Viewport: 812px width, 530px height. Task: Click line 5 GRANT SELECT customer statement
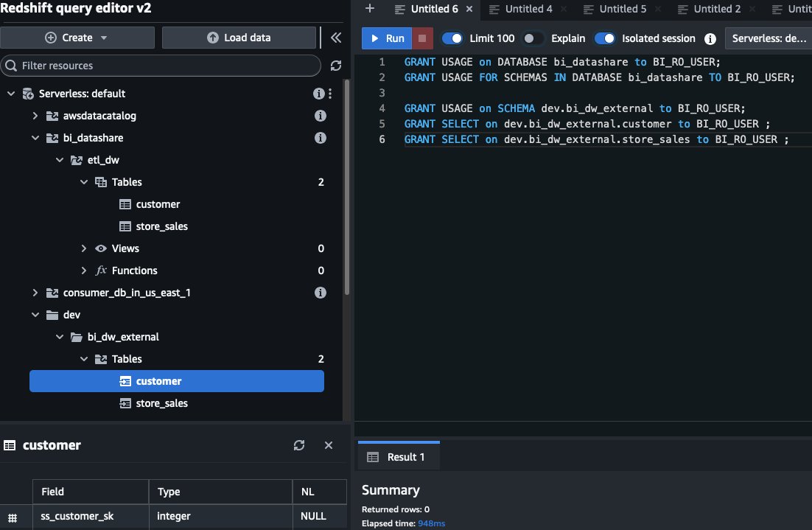click(587, 124)
